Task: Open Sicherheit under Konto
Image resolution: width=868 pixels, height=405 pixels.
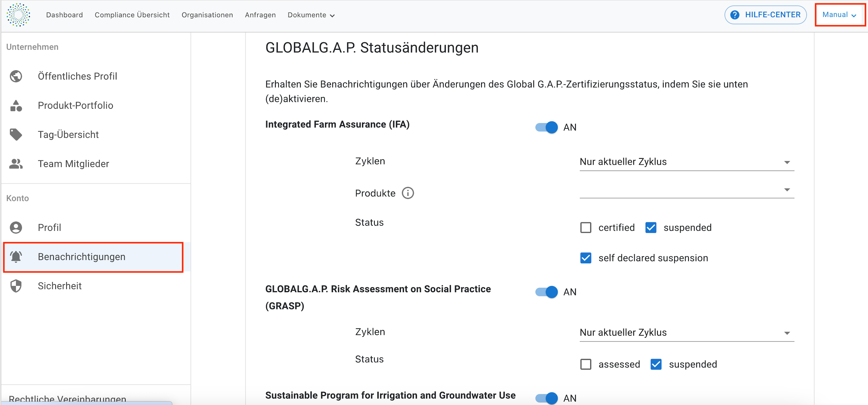Action: pyautogui.click(x=96, y=286)
